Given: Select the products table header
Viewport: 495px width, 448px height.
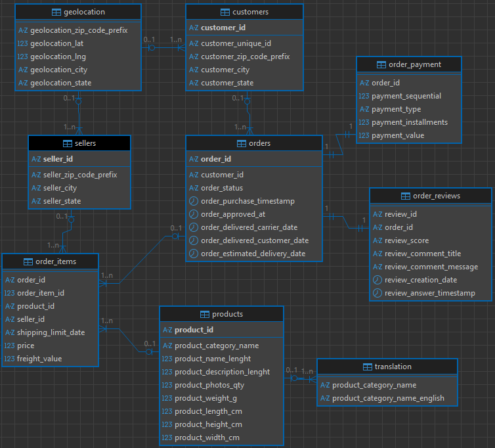Looking at the screenshot, I should pos(221,314).
